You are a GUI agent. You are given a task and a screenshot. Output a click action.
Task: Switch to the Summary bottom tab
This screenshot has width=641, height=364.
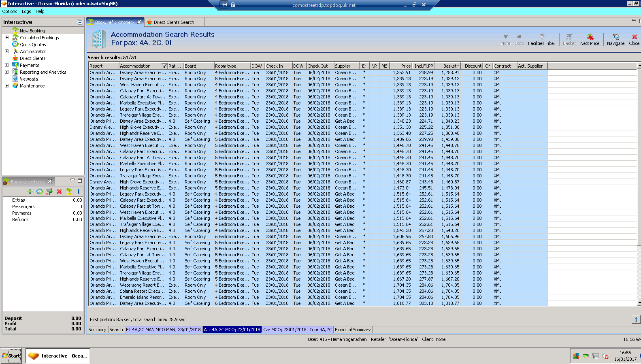(97, 330)
